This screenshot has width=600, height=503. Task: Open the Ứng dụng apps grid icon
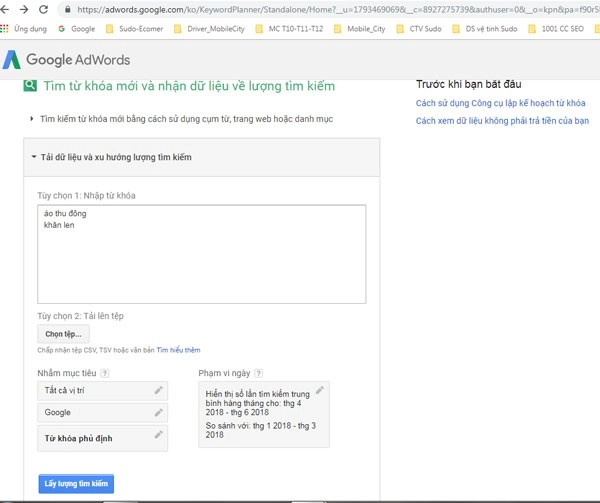pyautogui.click(x=4, y=29)
